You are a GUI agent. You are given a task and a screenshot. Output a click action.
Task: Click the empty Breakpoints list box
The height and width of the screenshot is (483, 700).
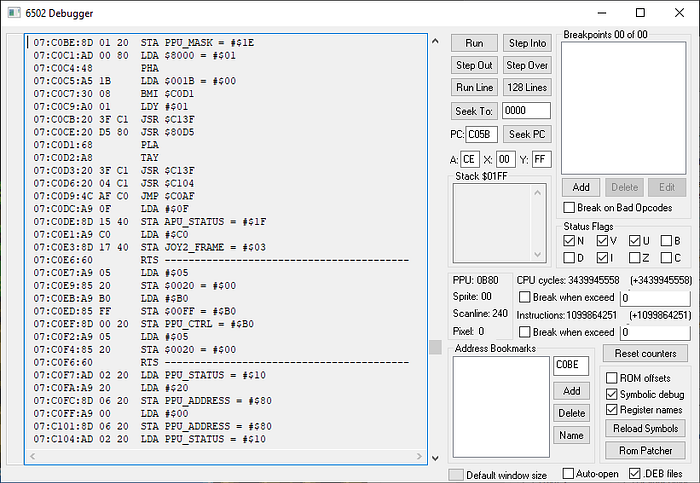point(624,108)
